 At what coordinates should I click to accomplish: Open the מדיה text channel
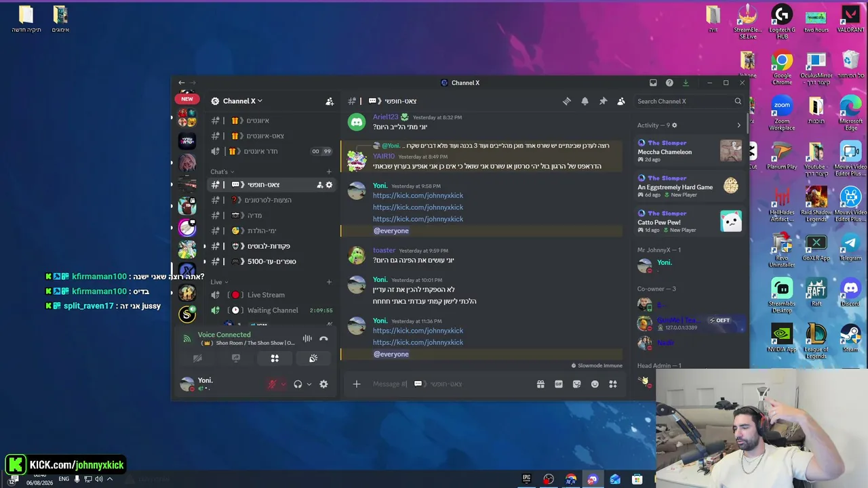coord(271,215)
